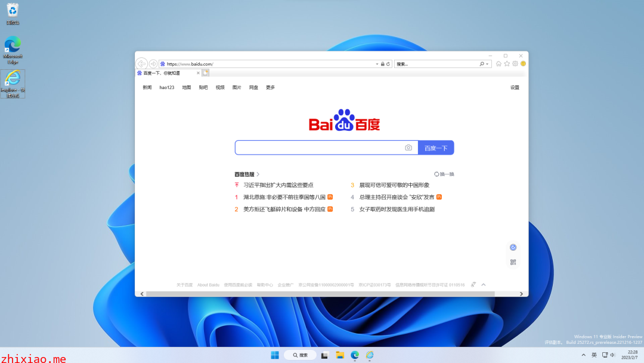Click the magnifier icon in IE search box
This screenshot has height=363, width=644.
pos(482,64)
